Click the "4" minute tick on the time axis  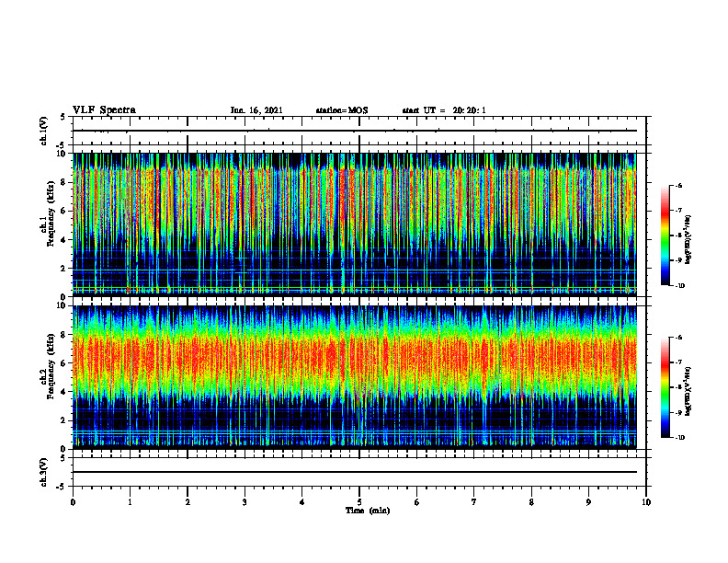click(302, 502)
